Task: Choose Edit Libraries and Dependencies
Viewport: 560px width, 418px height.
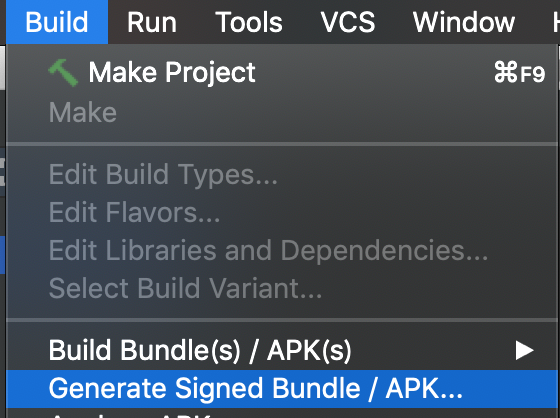Action: (268, 250)
